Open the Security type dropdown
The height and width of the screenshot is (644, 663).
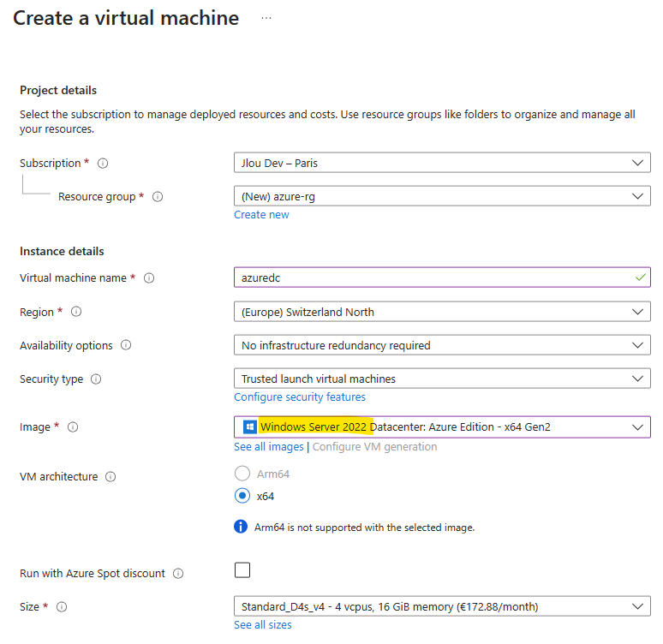442,379
